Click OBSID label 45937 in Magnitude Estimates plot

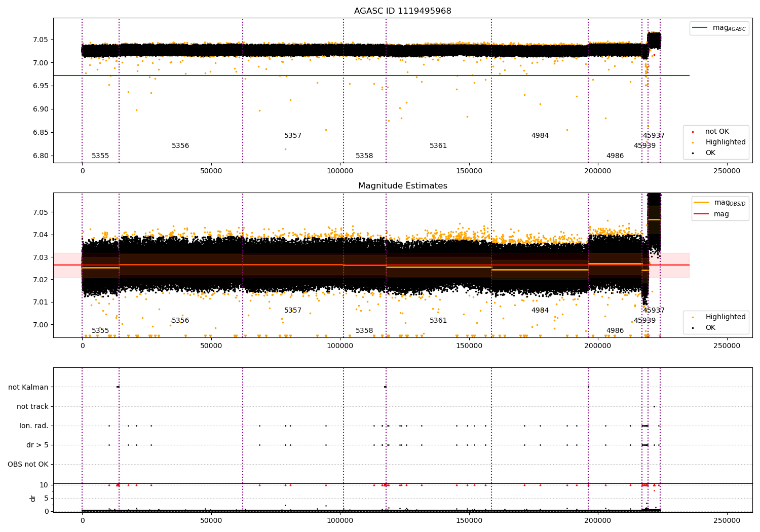point(654,311)
